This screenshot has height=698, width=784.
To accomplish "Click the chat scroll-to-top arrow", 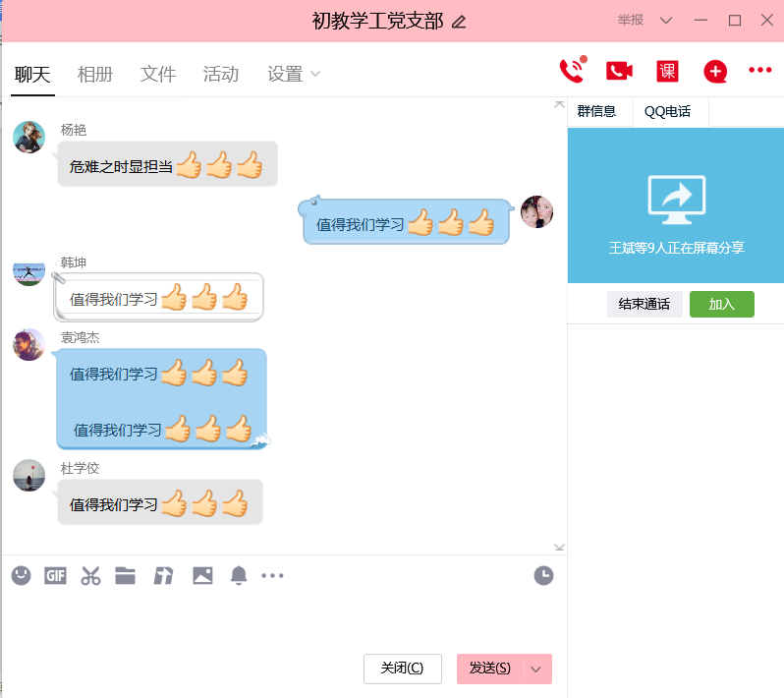I will click(559, 104).
